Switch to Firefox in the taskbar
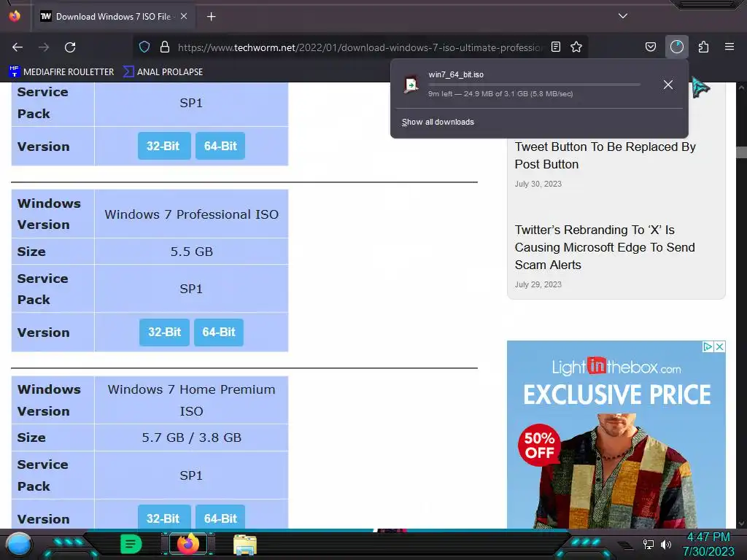This screenshot has height=560, width=747. point(188,544)
